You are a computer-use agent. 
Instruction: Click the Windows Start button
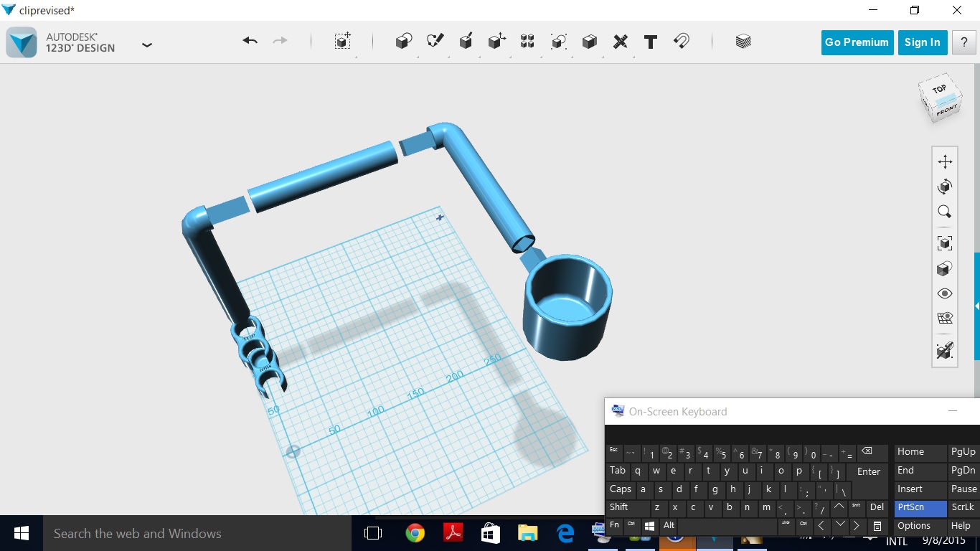click(x=22, y=533)
